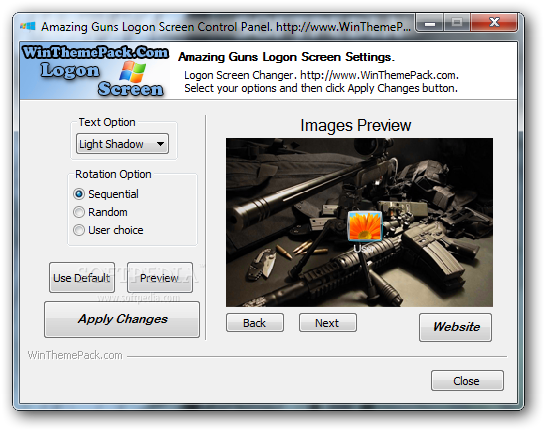Click the orange flower user avatar icon
This screenshot has width=545, height=431.
(x=365, y=226)
